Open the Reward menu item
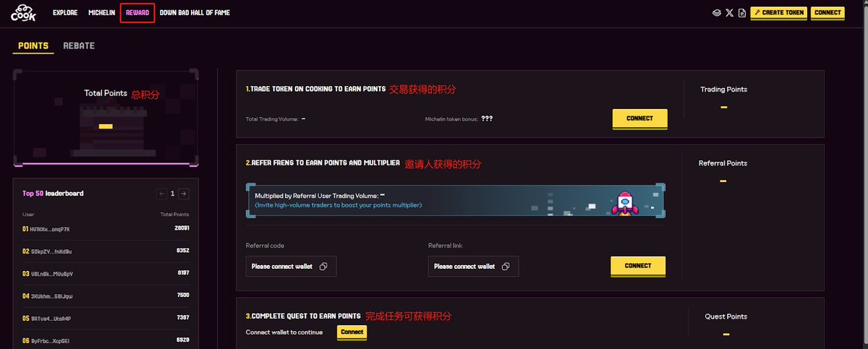Screen dimensions: 868x349 (x=137, y=12)
